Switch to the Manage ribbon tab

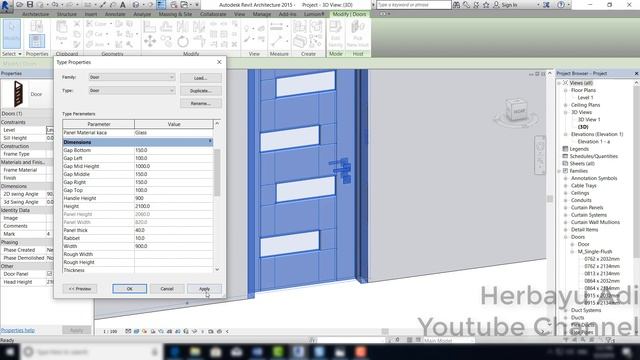(262, 14)
